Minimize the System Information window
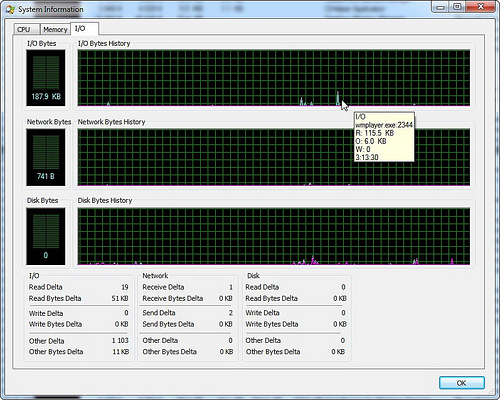Viewport: 500px width, 400px height. [x=440, y=7]
